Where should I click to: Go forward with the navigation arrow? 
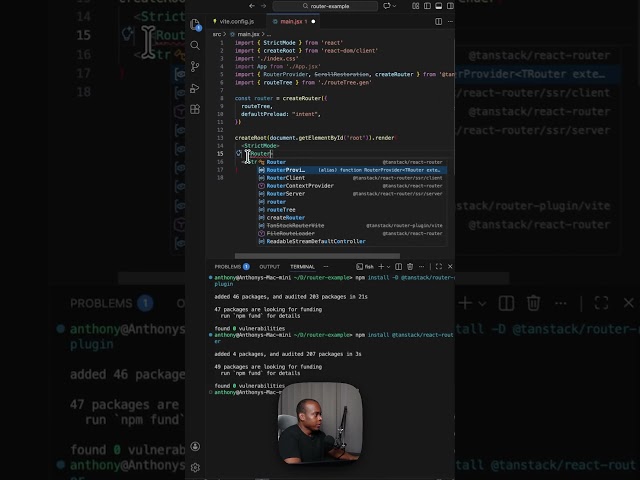tap(263, 6)
